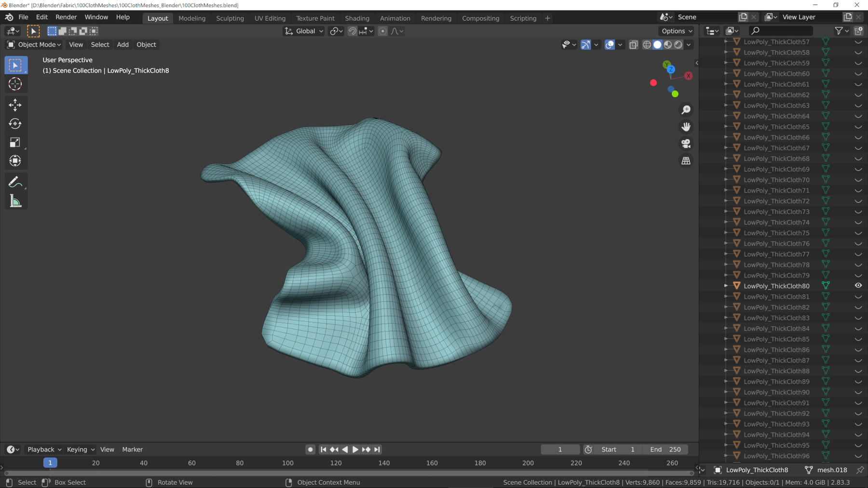Select the Measure ruler tool
Image resolution: width=868 pixels, height=488 pixels.
(15, 201)
